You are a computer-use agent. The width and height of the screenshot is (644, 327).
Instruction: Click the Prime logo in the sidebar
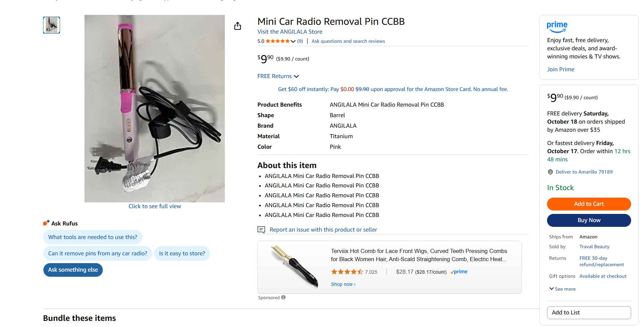[x=557, y=26]
